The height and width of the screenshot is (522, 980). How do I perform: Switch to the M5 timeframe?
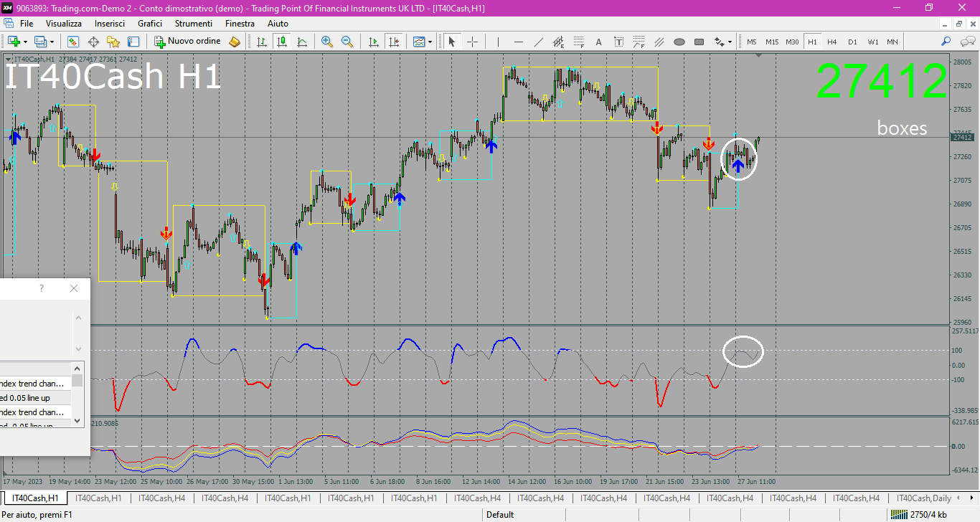pos(752,42)
